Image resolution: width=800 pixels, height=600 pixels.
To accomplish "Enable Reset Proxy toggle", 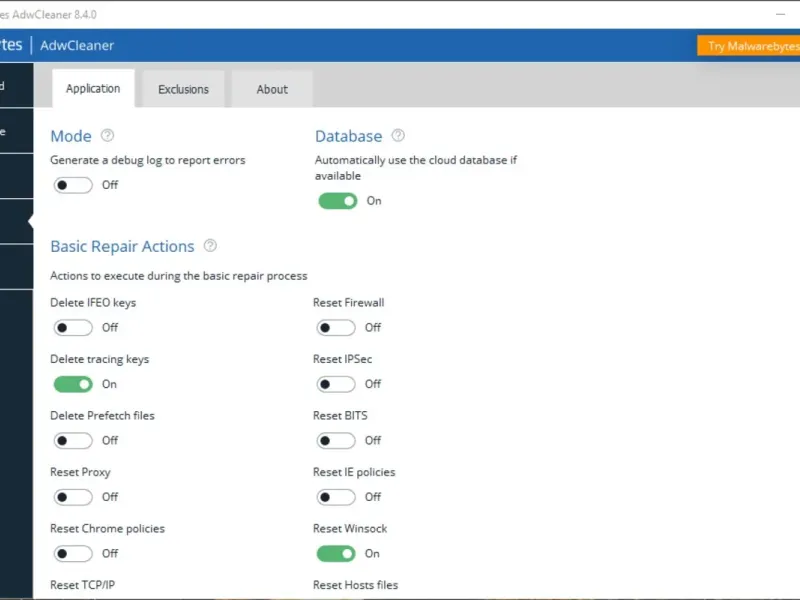I will [73, 497].
